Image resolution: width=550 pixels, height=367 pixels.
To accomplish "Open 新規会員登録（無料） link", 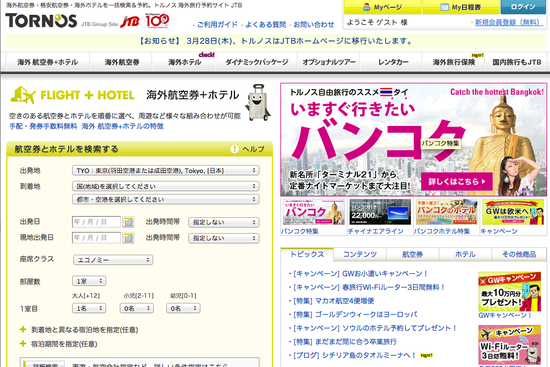I will [508, 22].
